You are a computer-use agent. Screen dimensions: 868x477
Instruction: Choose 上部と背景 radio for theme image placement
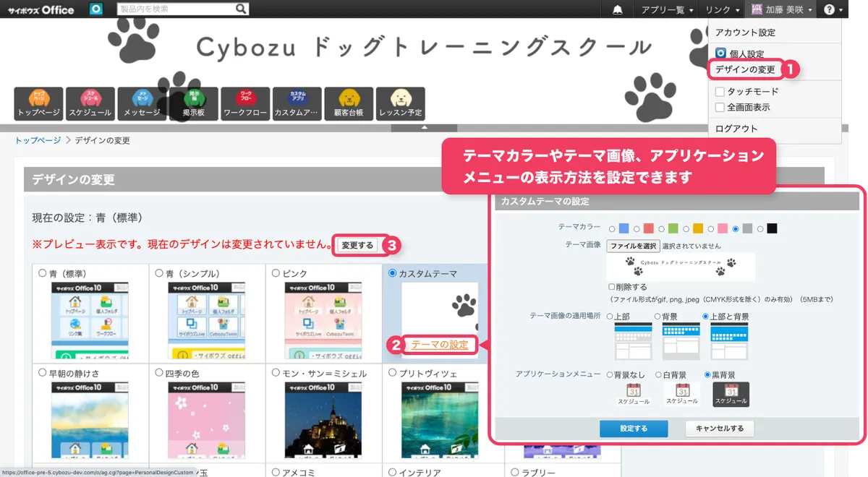click(x=705, y=317)
